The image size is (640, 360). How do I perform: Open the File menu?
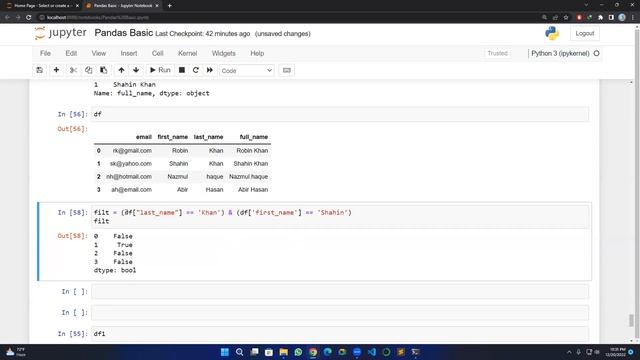tap(45, 53)
